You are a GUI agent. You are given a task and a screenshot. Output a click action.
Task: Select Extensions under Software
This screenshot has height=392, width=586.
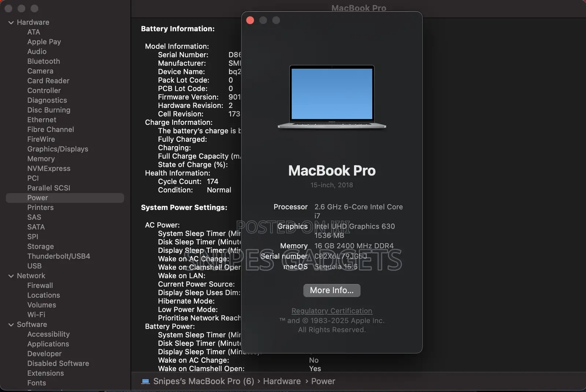tap(45, 373)
